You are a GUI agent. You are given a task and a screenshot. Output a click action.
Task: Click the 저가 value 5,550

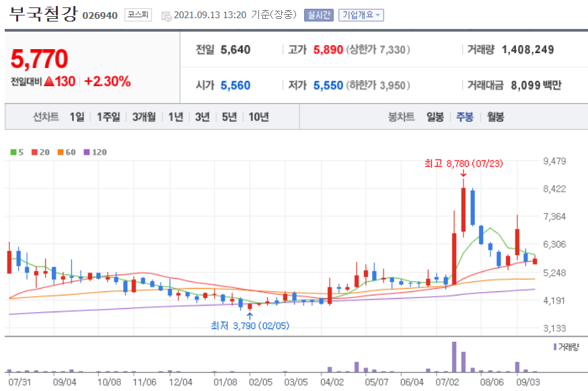(328, 85)
